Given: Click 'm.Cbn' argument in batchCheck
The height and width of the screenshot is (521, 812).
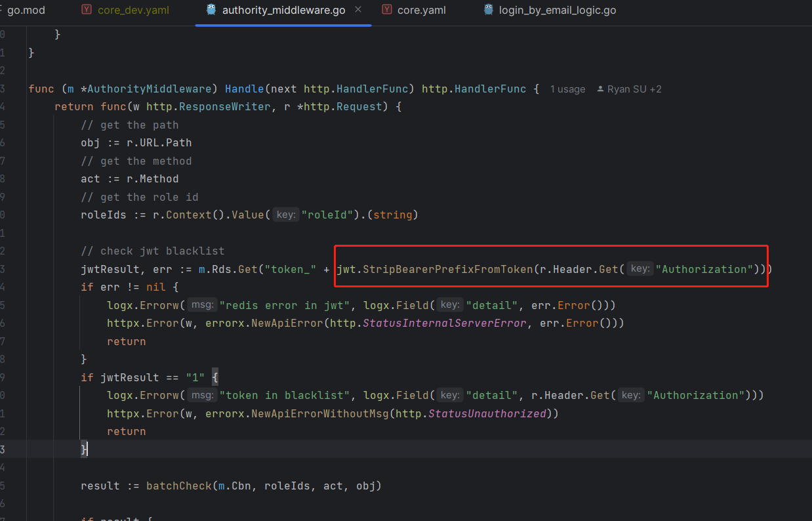Looking at the screenshot, I should tap(235, 486).
